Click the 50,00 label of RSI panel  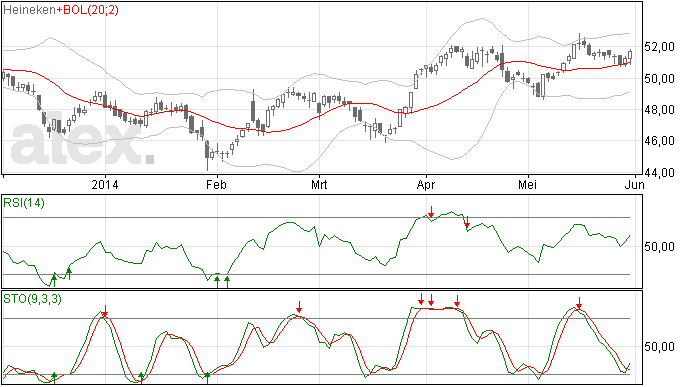(659, 247)
